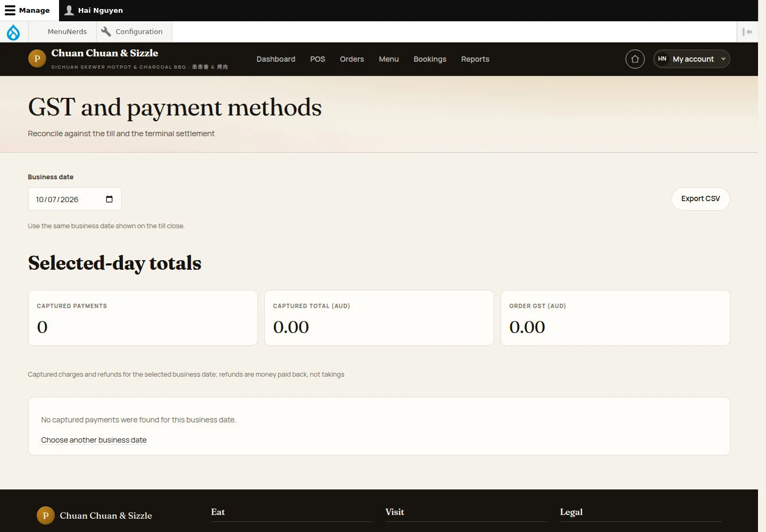This screenshot has height=532, width=766.
Task: Click the No captured payments message
Action: point(138,420)
